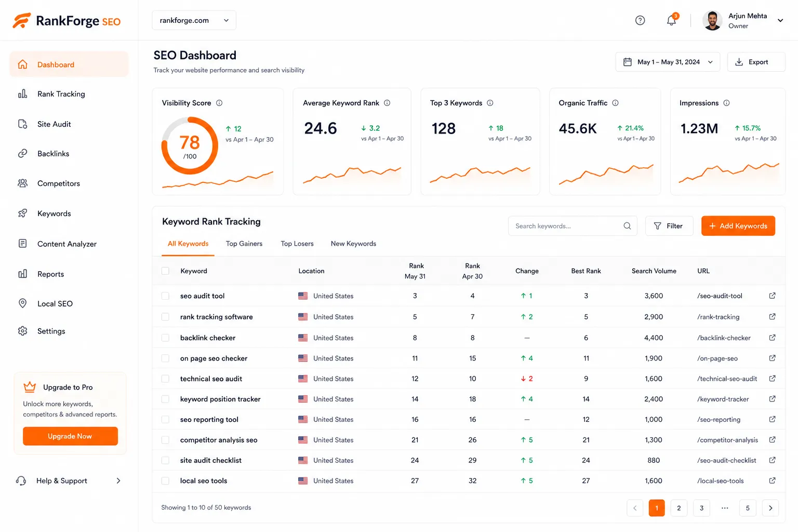
Task: Check the box for technical seo audit
Action: click(x=165, y=379)
